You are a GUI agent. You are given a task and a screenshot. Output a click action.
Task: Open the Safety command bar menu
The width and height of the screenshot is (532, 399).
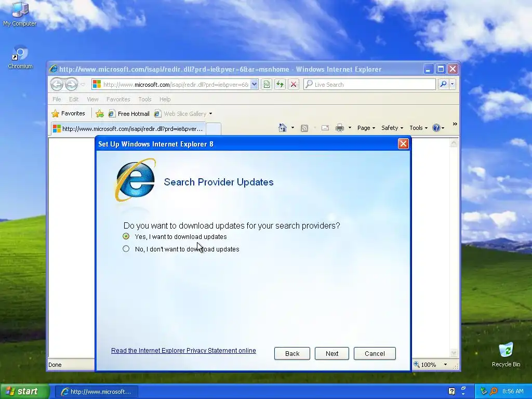point(392,128)
